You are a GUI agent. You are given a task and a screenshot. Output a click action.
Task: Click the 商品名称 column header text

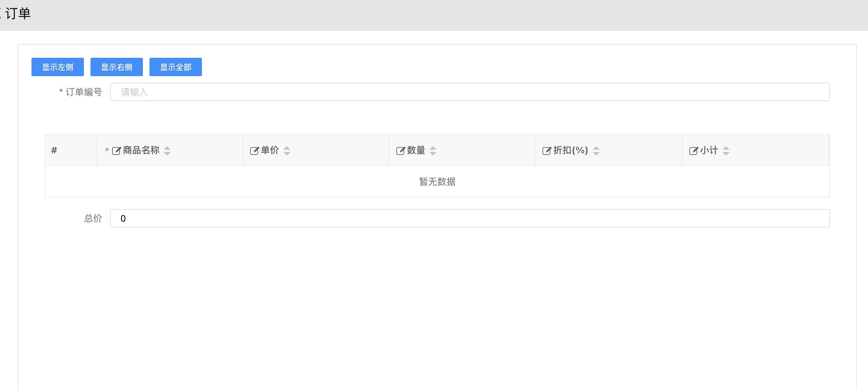pyautogui.click(x=141, y=150)
